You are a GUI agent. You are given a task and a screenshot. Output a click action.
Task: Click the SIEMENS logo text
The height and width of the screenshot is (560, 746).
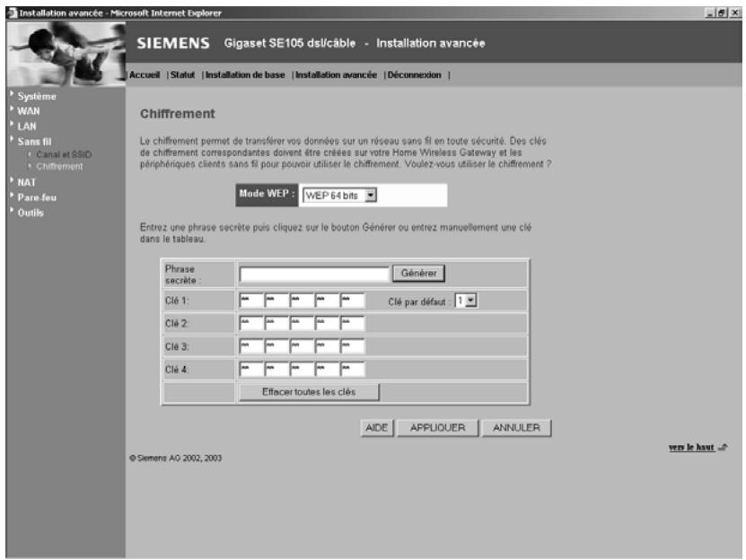coord(173,43)
